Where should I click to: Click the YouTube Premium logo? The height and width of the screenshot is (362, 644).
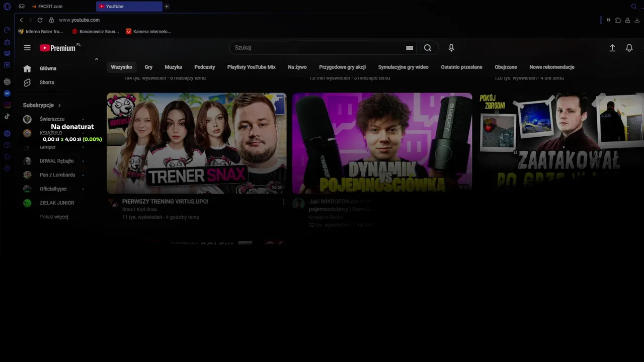(x=57, y=48)
